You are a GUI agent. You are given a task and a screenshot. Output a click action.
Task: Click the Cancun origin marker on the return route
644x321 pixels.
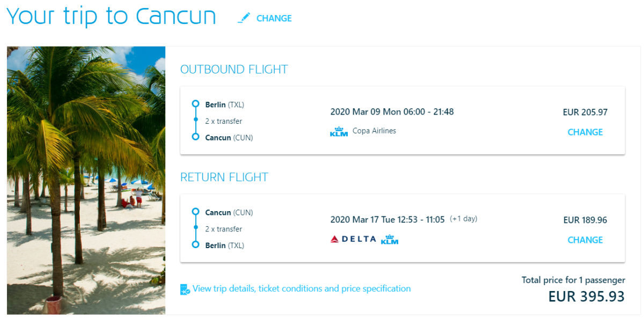pos(195,212)
